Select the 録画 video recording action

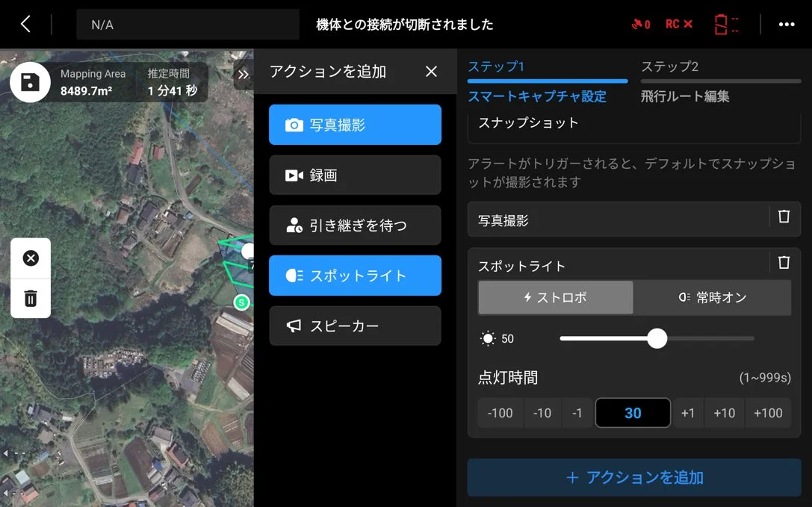tap(355, 175)
